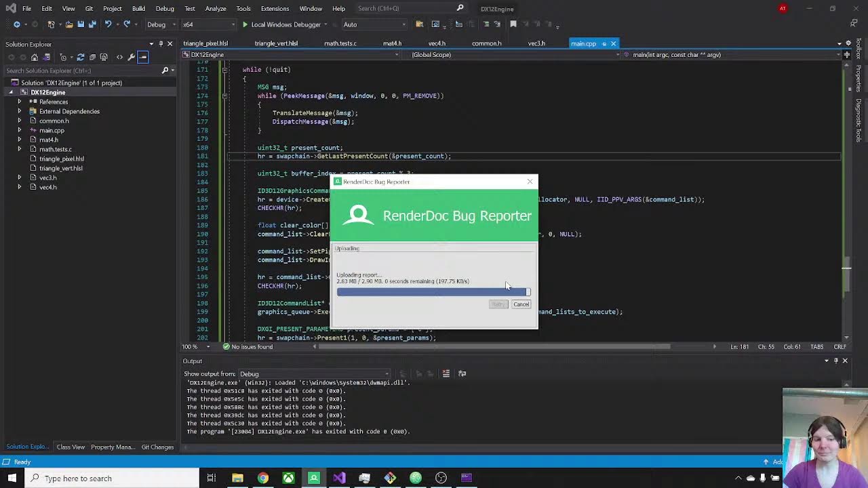This screenshot has width=868, height=488.
Task: Expand the References node
Action: tap(19, 102)
